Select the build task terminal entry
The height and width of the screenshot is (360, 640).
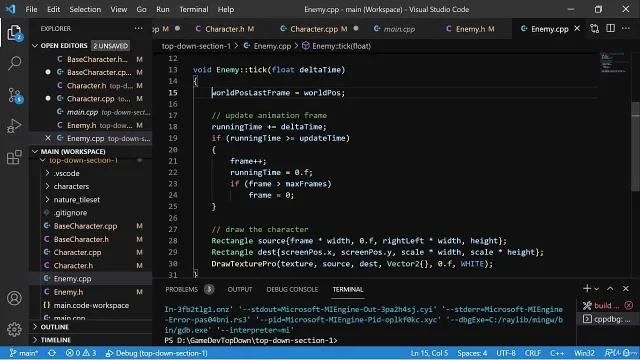(607, 305)
